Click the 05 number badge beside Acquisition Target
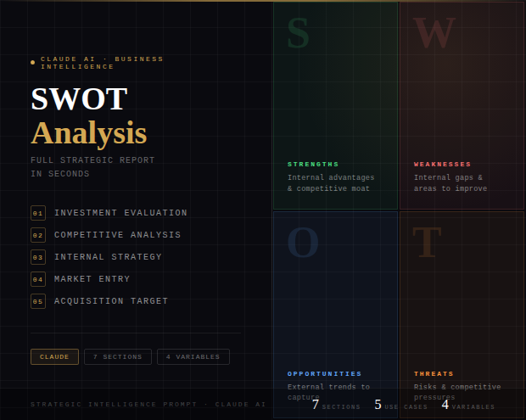This screenshot has height=420, width=526. pyautogui.click(x=37, y=301)
